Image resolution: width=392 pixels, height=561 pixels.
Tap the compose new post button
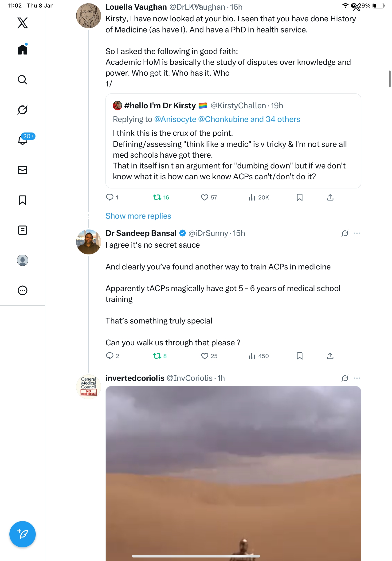(23, 534)
